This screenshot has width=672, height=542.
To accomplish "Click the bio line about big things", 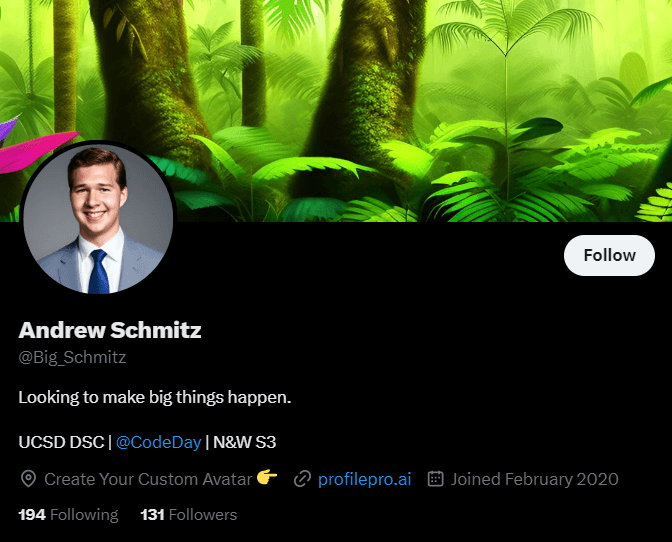I will (155, 397).
